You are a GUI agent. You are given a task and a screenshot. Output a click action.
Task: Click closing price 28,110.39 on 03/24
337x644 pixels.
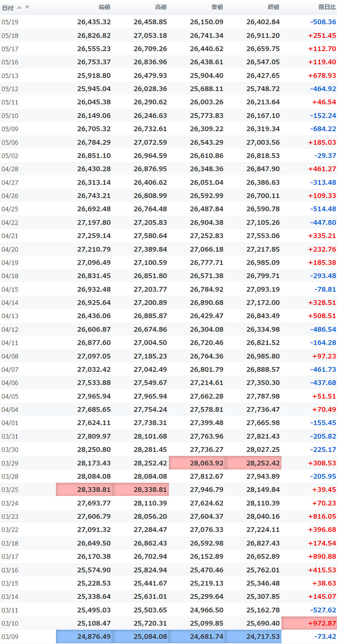263,503
